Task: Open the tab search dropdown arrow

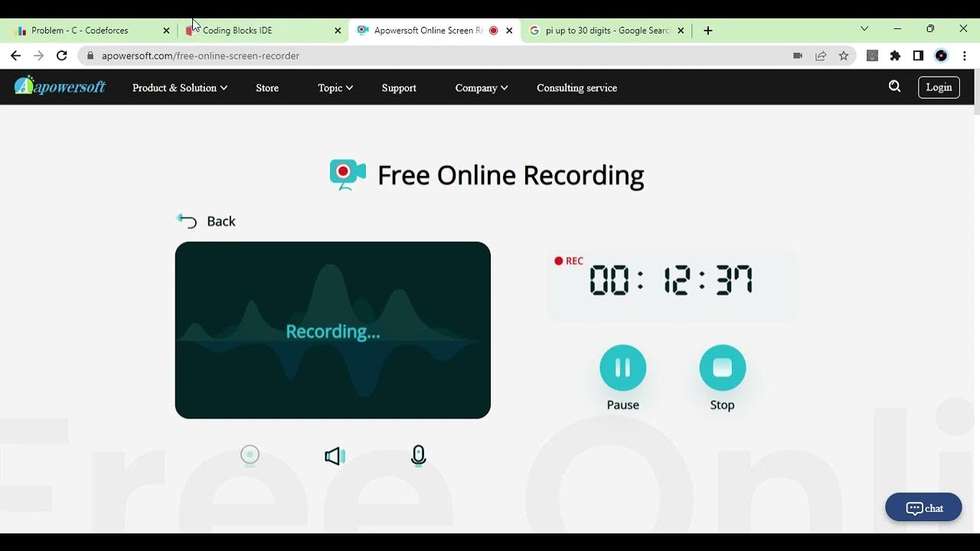Action: coord(864,29)
